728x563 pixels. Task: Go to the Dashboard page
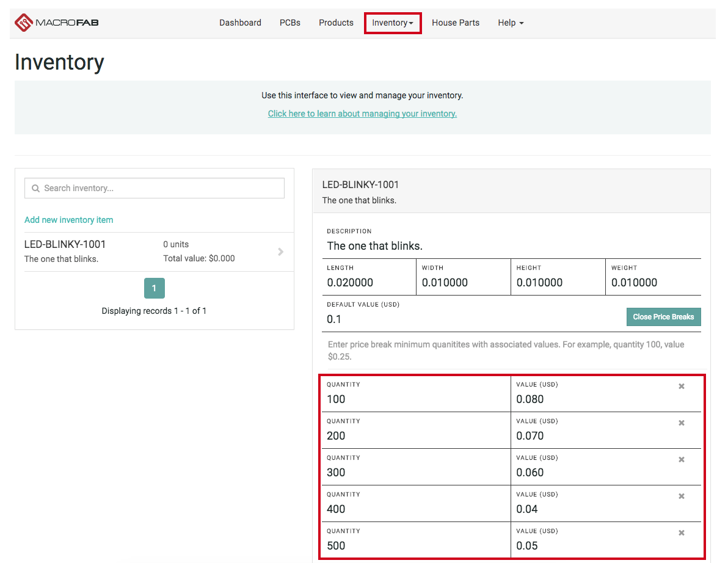click(x=240, y=23)
